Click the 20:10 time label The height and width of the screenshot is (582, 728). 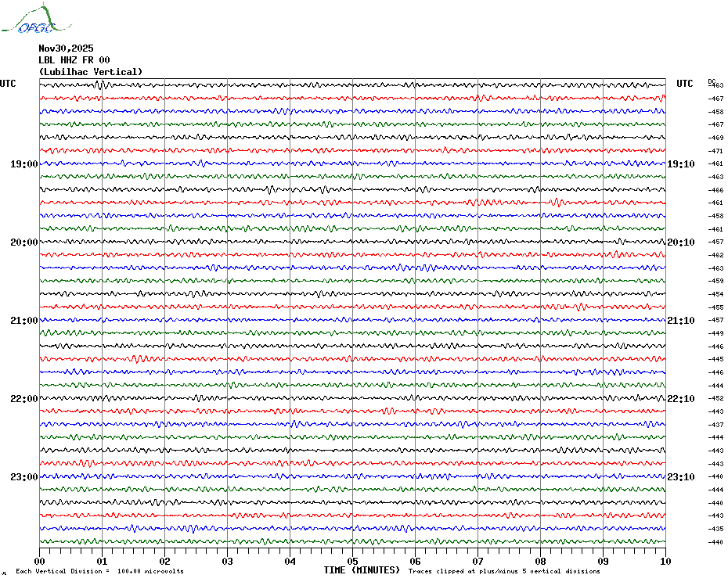tap(681, 242)
